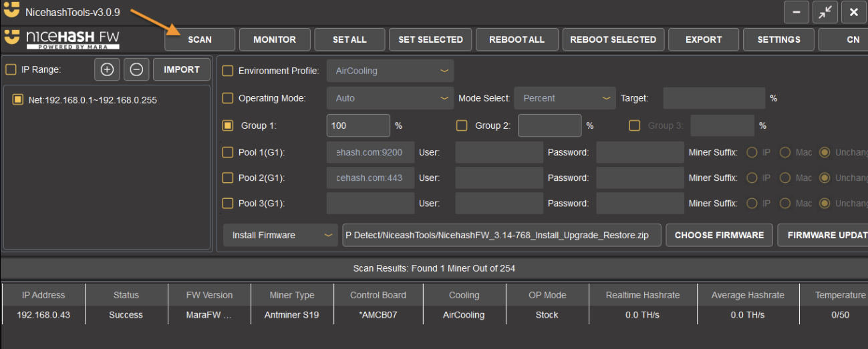Screen dimensions: 868x349
Task: Enable the Environment Profile checkbox
Action: [228, 71]
